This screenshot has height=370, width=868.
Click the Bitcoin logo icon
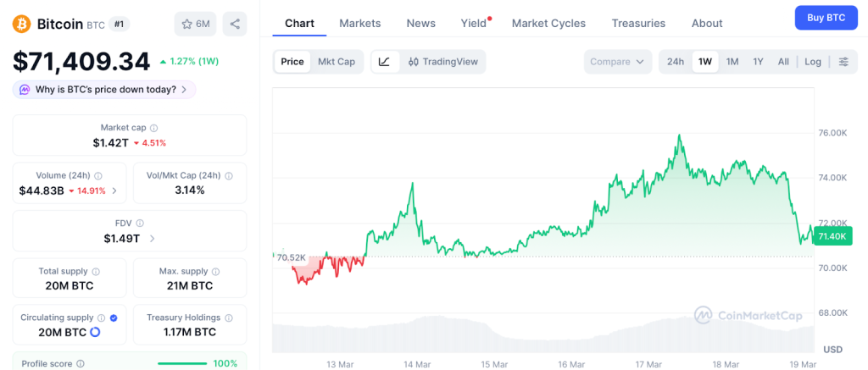[x=21, y=24]
